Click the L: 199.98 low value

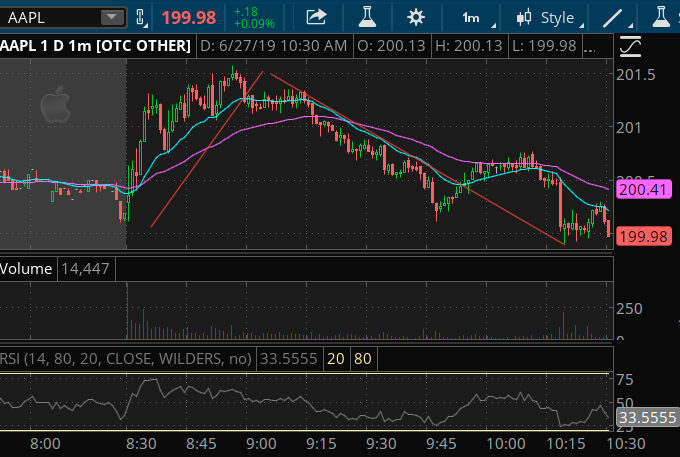coord(544,46)
